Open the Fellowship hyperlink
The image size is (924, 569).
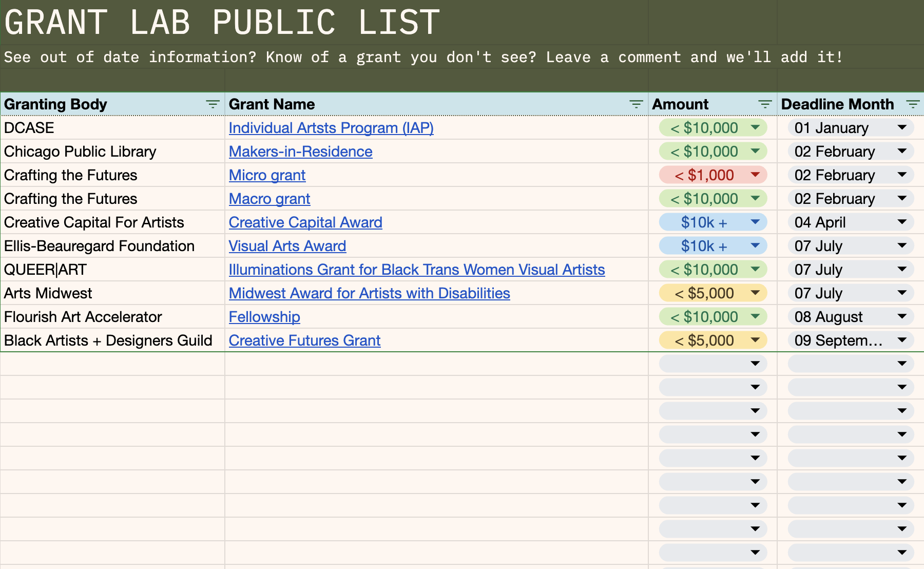click(x=264, y=316)
